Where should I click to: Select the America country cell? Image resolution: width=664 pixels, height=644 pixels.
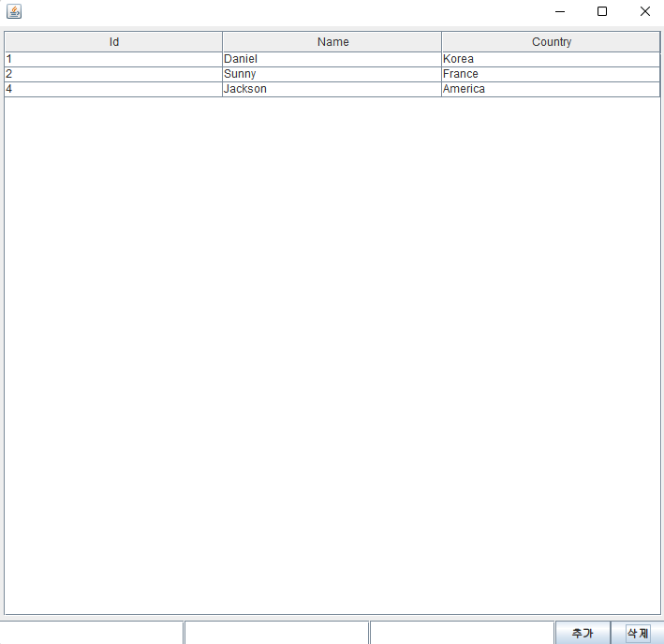(551, 89)
